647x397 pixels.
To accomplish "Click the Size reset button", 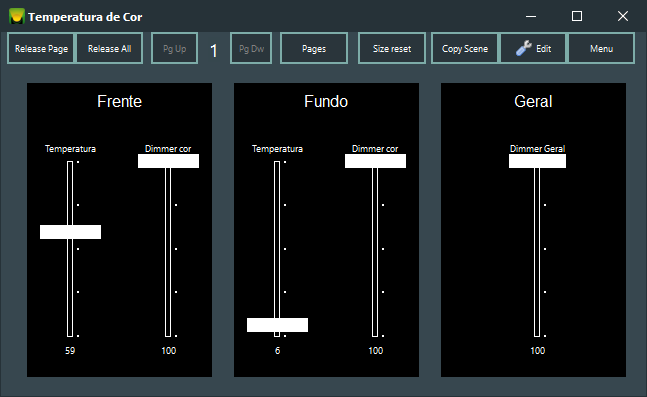I will [x=392, y=48].
